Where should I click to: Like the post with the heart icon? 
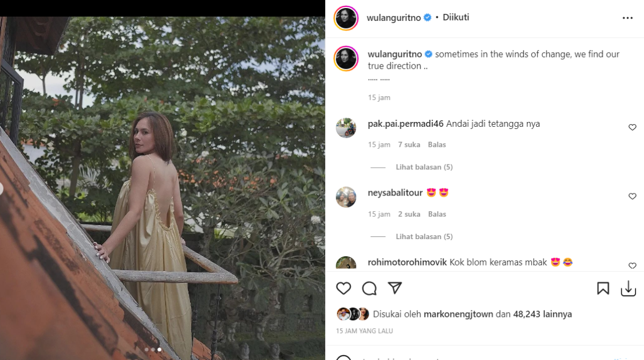coord(343,289)
